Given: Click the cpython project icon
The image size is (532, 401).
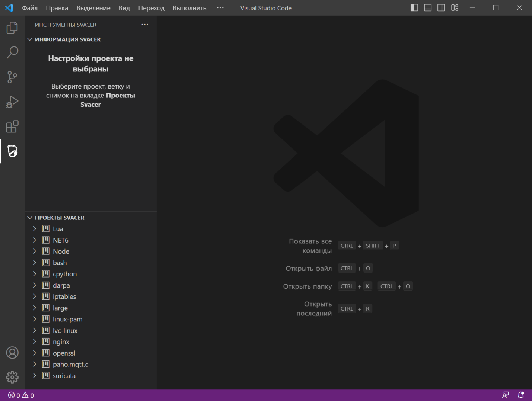Looking at the screenshot, I should point(46,274).
